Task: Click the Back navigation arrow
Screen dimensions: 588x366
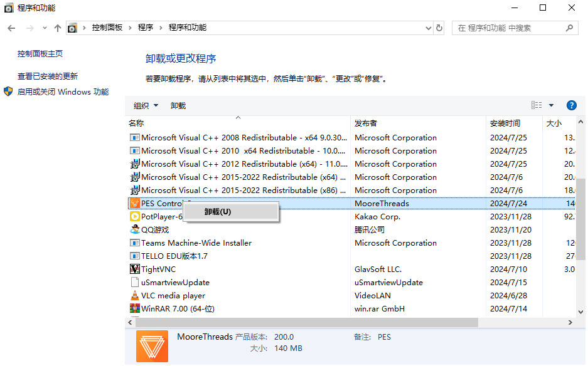Action: [11, 28]
